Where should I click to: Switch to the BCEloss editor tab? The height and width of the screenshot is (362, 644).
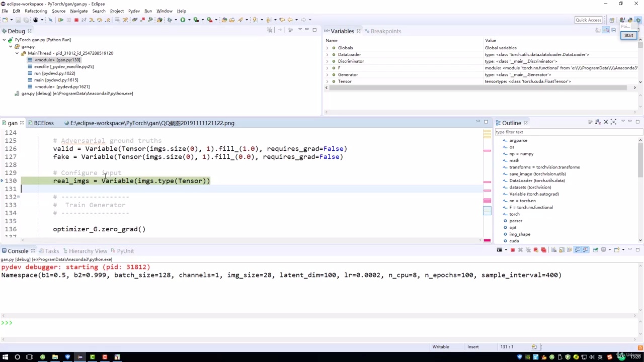point(43,123)
